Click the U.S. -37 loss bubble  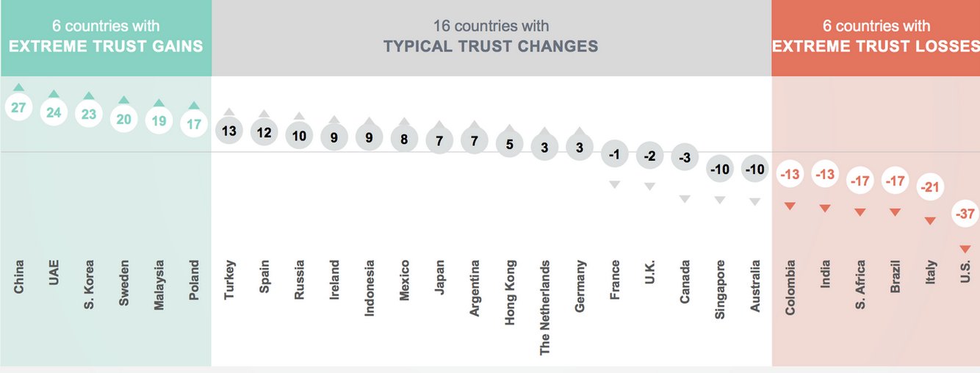coord(965,214)
